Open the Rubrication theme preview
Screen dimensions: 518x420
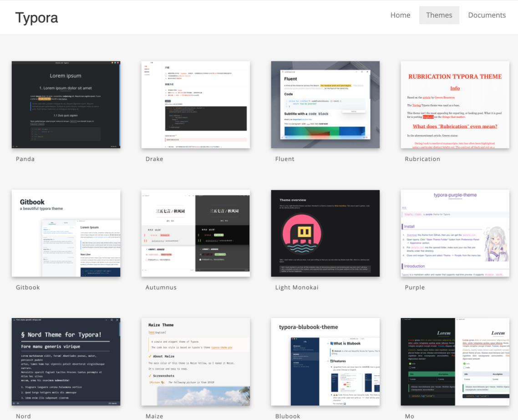coord(455,105)
